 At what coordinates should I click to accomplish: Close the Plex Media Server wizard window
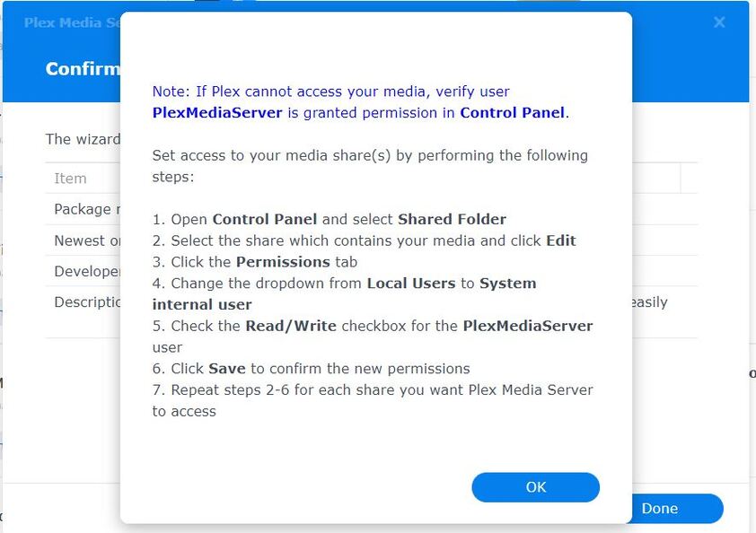(x=719, y=22)
